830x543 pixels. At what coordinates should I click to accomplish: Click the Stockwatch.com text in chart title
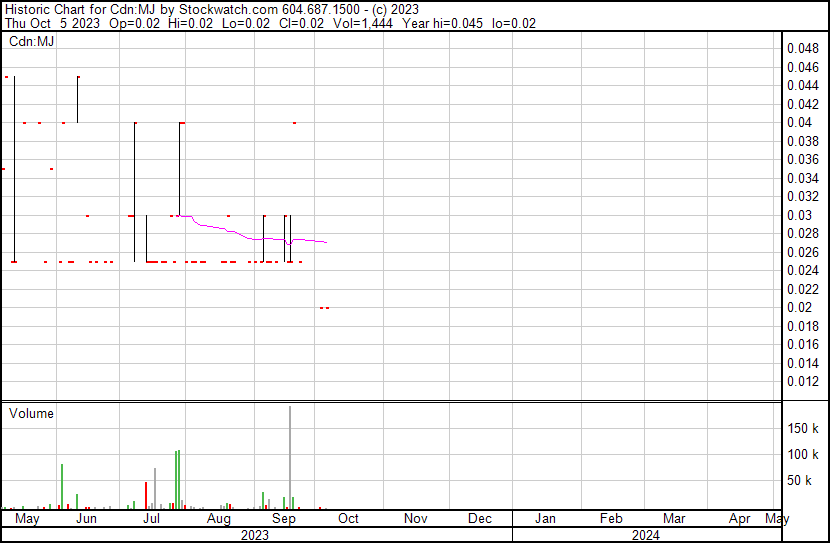[x=221, y=9]
